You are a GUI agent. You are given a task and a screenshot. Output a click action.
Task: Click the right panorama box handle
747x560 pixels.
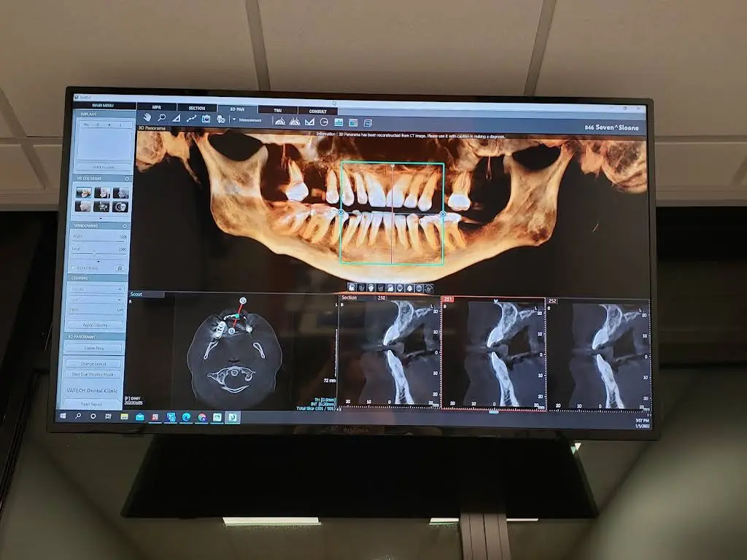coord(443,215)
